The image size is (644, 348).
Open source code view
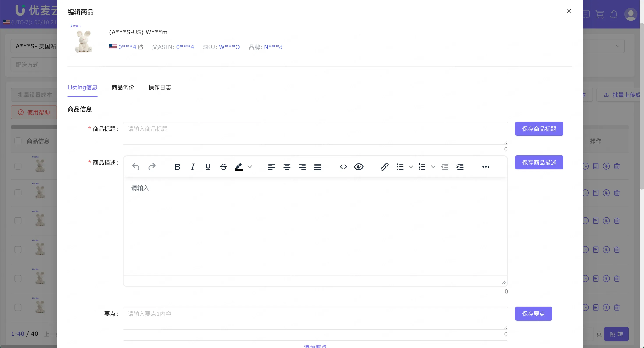(343, 167)
